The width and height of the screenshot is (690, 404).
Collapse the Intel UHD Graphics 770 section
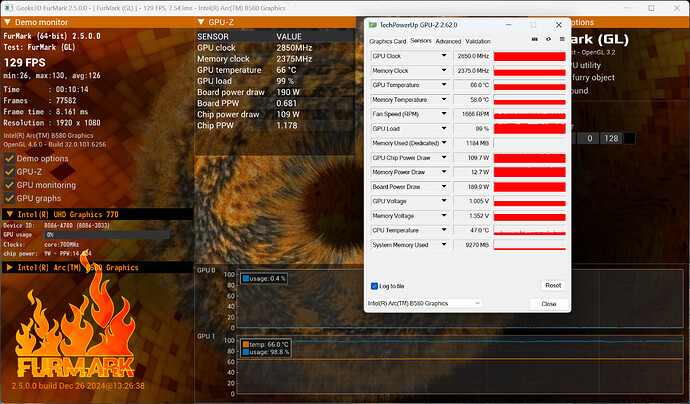point(11,214)
